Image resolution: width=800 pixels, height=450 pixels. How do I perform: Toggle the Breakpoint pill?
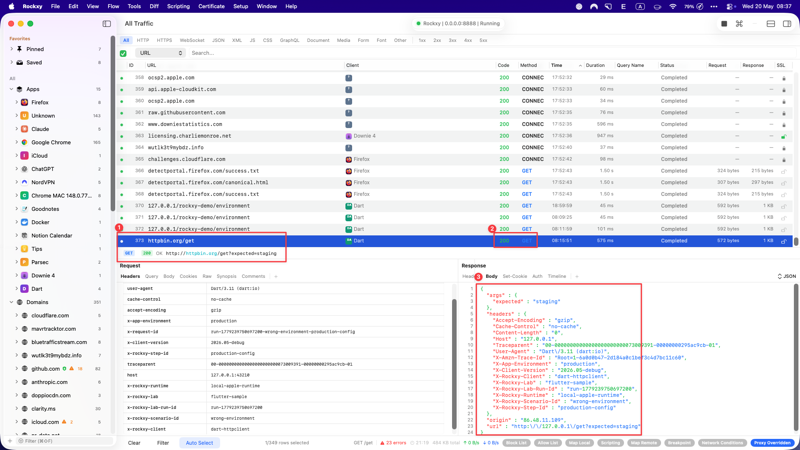click(x=679, y=443)
